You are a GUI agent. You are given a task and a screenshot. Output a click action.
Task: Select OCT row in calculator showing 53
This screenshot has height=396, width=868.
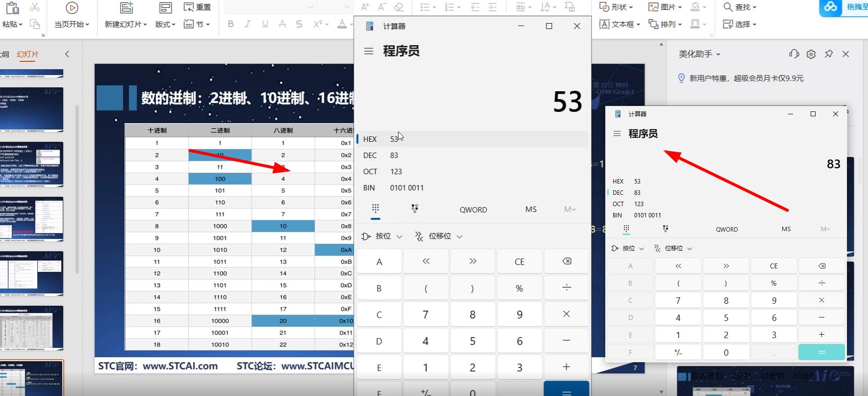coord(473,171)
